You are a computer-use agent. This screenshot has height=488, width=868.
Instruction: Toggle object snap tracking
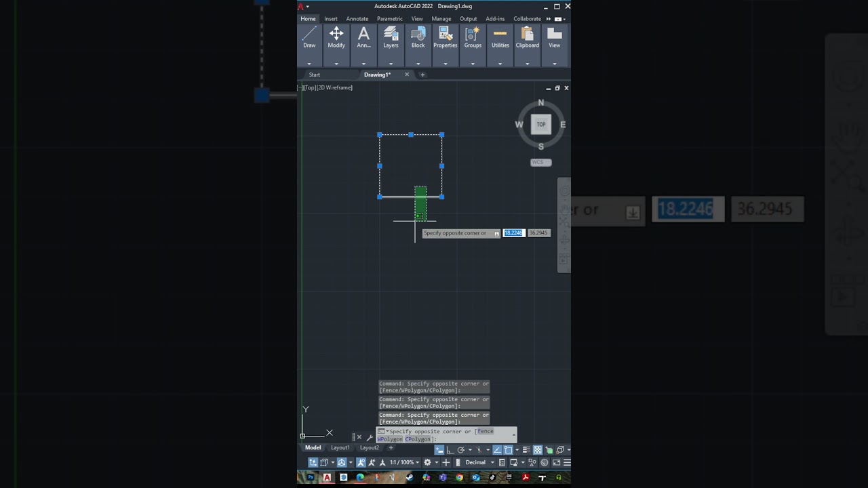click(x=497, y=449)
